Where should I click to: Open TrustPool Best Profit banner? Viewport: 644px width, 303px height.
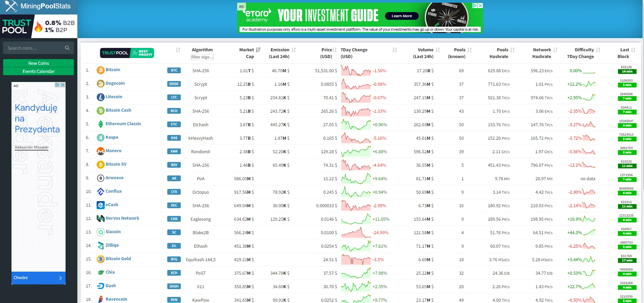coord(127,53)
